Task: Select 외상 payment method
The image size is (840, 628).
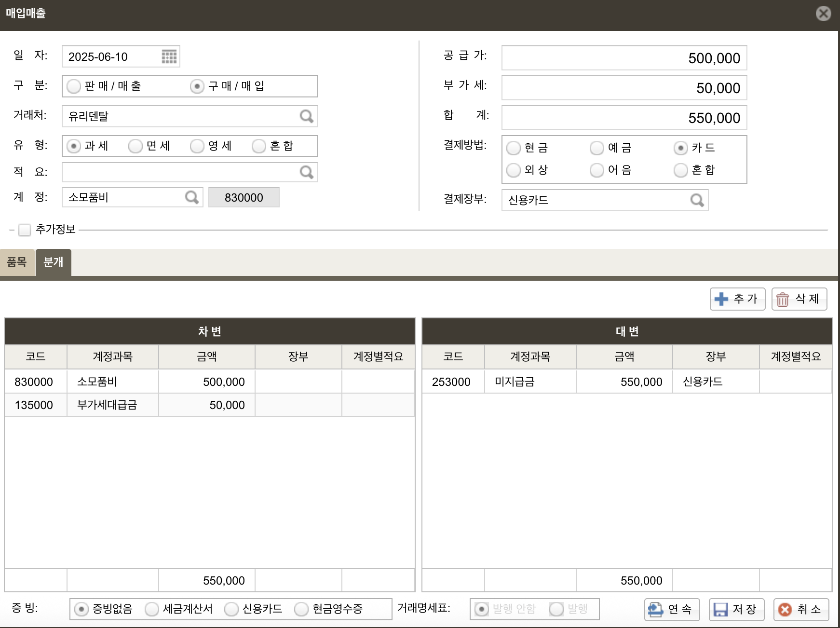Action: pos(514,170)
